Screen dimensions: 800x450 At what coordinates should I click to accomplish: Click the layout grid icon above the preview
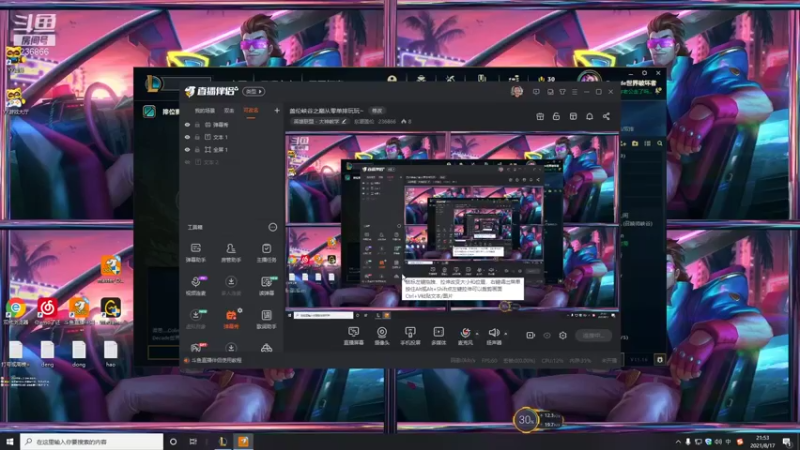point(573,116)
